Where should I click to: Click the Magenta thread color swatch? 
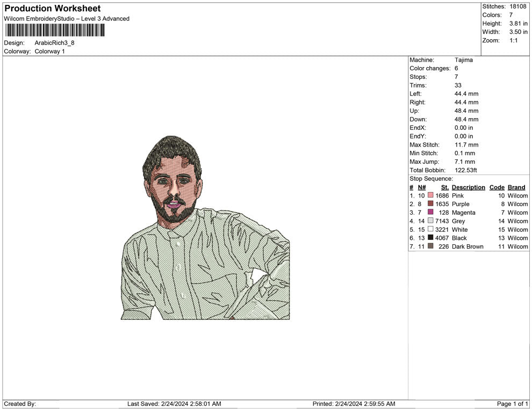(x=430, y=212)
